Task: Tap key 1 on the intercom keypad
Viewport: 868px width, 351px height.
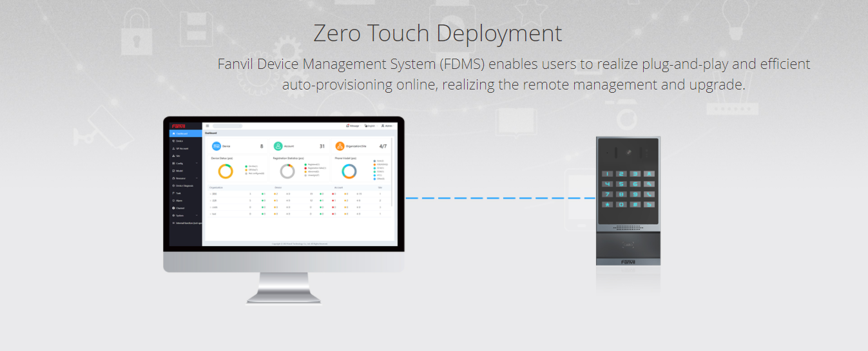Action: pos(608,174)
